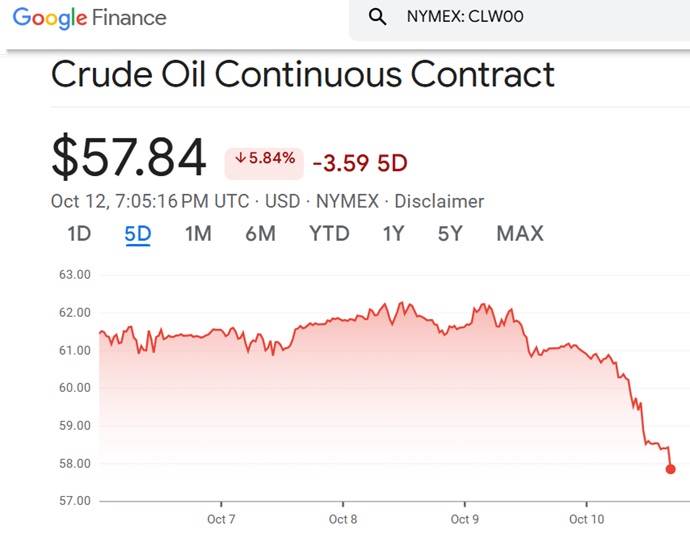690x534 pixels.
Task: Show the MAX time range chart
Action: point(520,233)
